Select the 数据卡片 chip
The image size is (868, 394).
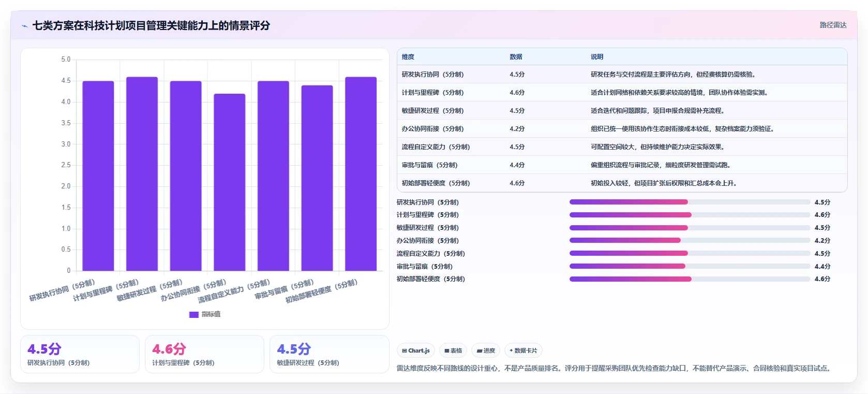point(523,351)
